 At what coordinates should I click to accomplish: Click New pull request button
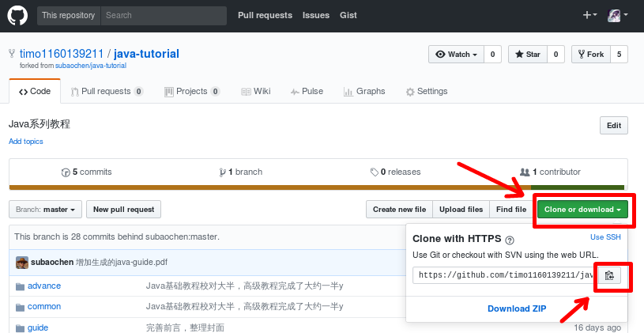[x=123, y=210]
